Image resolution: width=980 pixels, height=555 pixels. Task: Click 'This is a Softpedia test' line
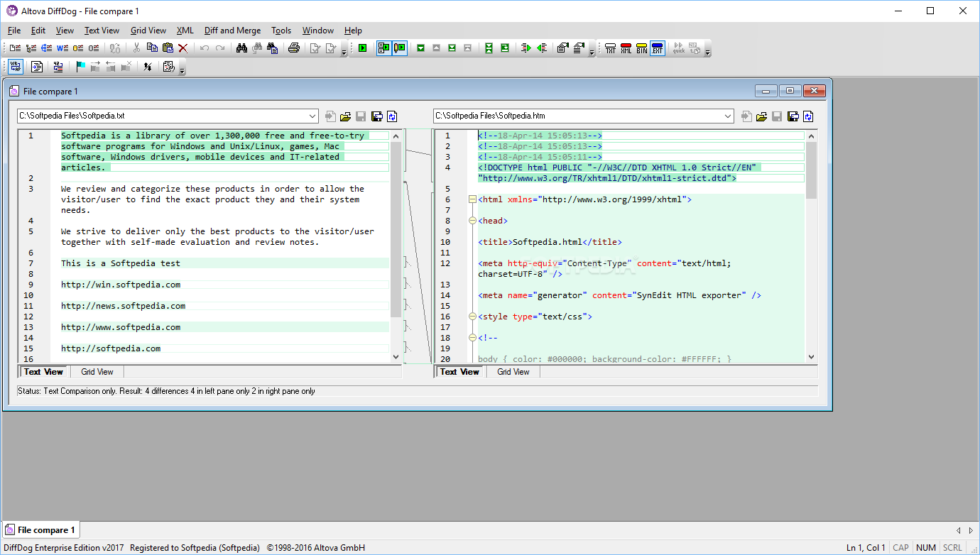[x=121, y=263]
